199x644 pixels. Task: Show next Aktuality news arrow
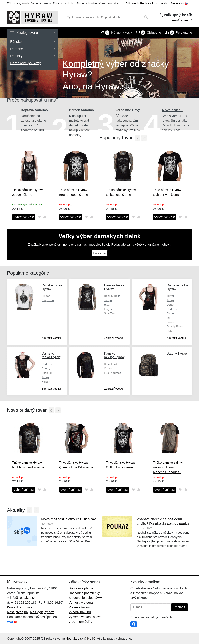click(36, 510)
